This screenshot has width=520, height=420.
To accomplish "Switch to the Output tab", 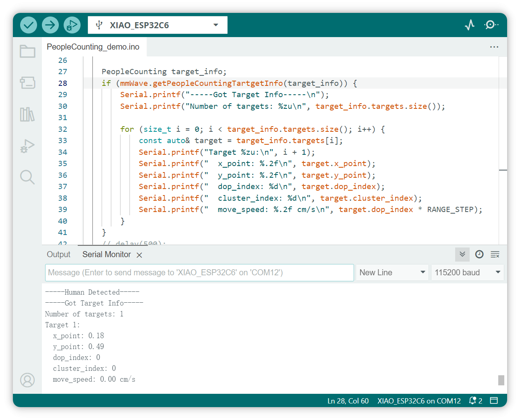I will [58, 254].
